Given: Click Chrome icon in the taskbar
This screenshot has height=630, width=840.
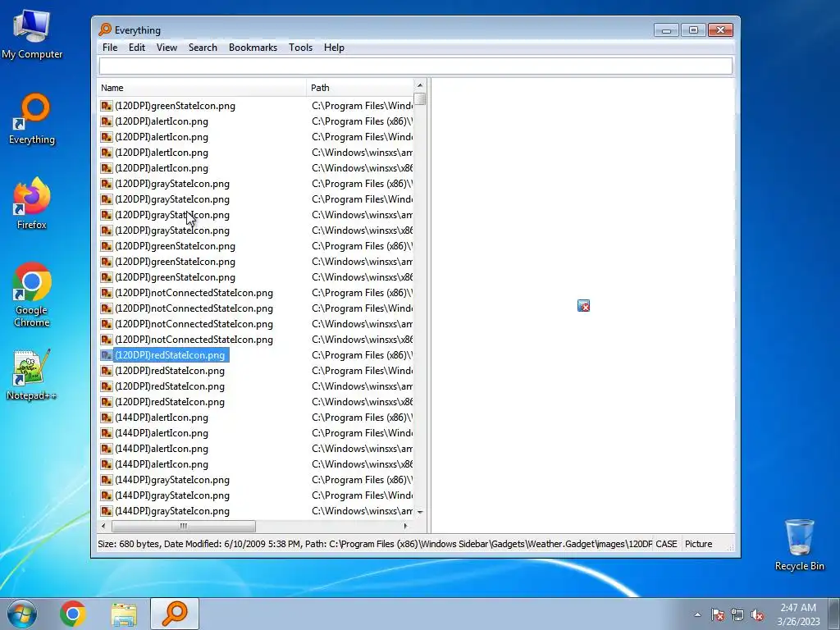Looking at the screenshot, I should [73, 614].
